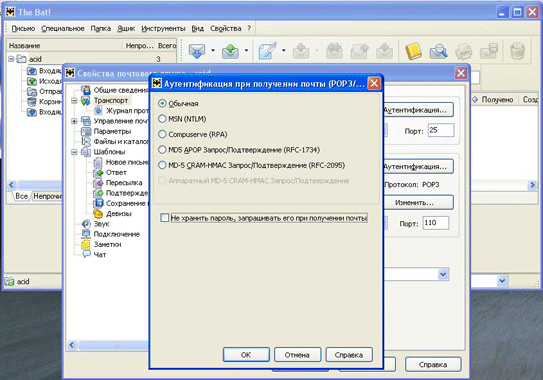This screenshot has width=543, height=380.
Task: Select Чат in properties tree
Action: tap(100, 255)
